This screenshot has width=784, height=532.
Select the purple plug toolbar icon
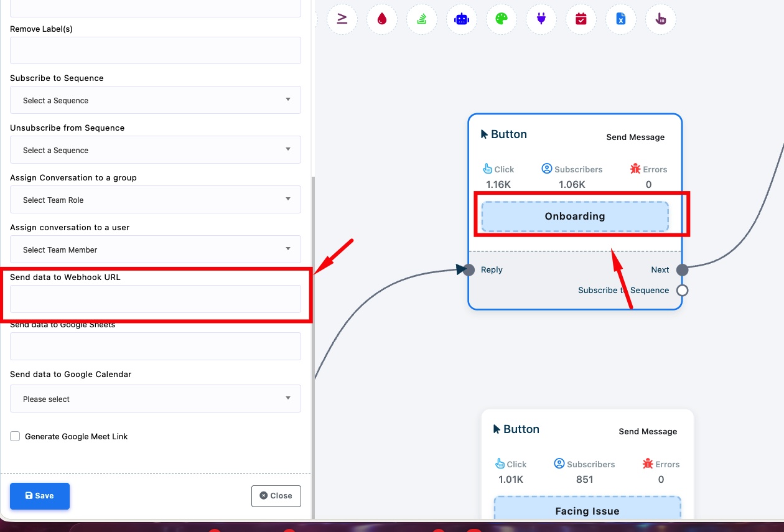(x=541, y=19)
